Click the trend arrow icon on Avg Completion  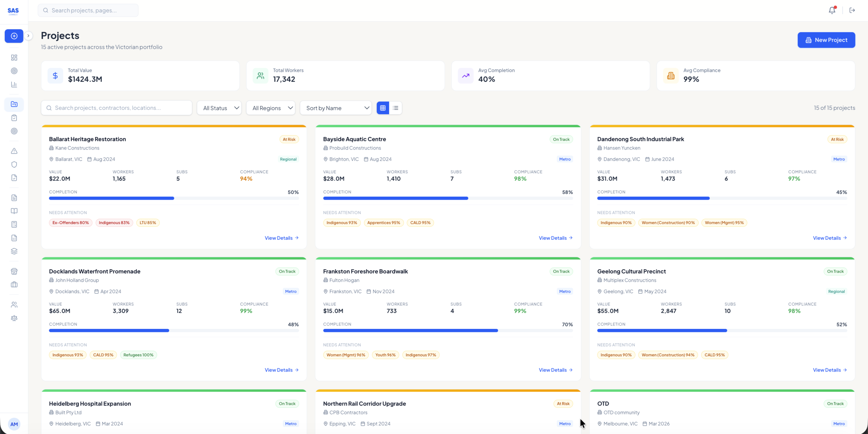(466, 76)
